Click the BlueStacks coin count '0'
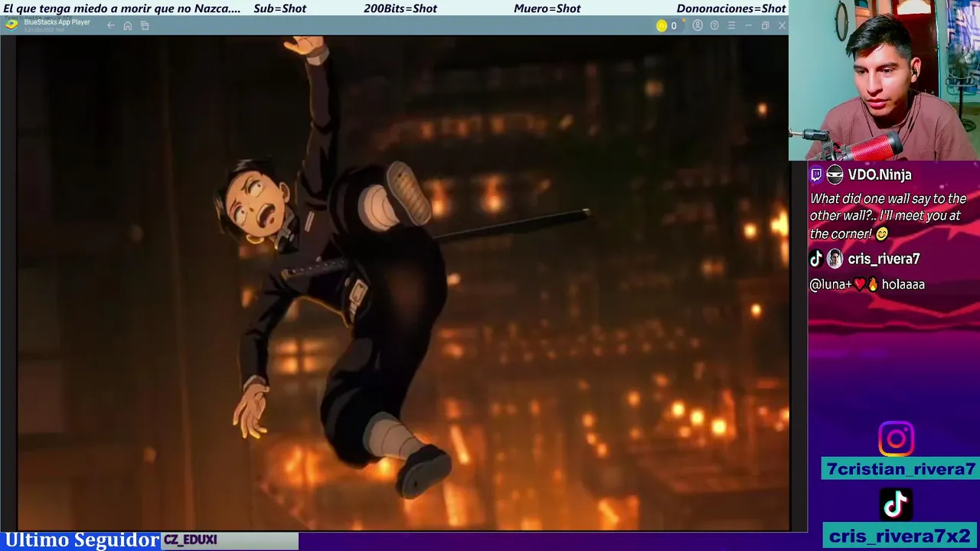Screen dimensions: 980x551 [x=674, y=26]
